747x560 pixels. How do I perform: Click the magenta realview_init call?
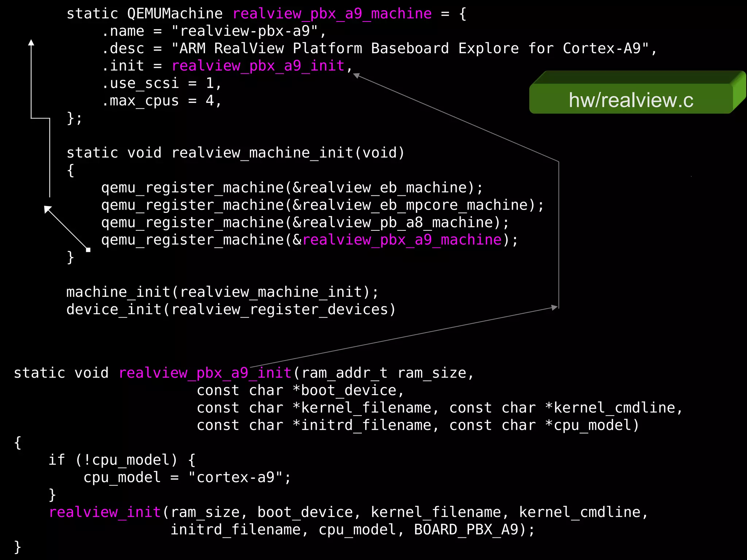click(105, 513)
